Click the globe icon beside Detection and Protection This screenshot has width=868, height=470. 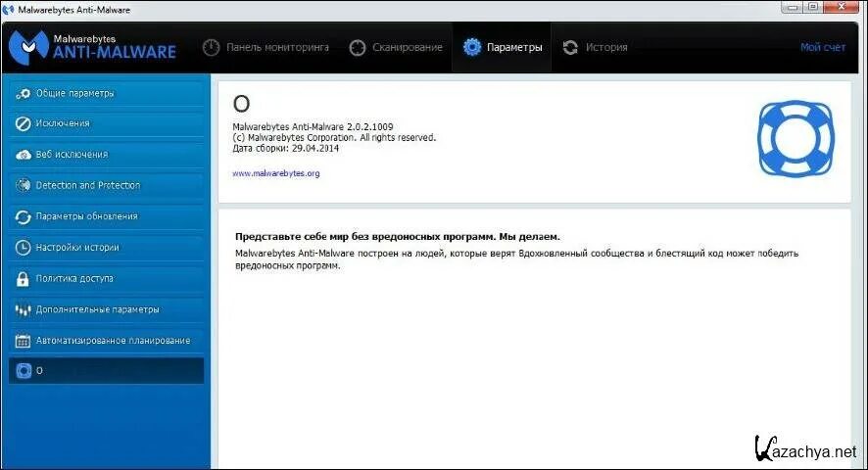coord(23,185)
